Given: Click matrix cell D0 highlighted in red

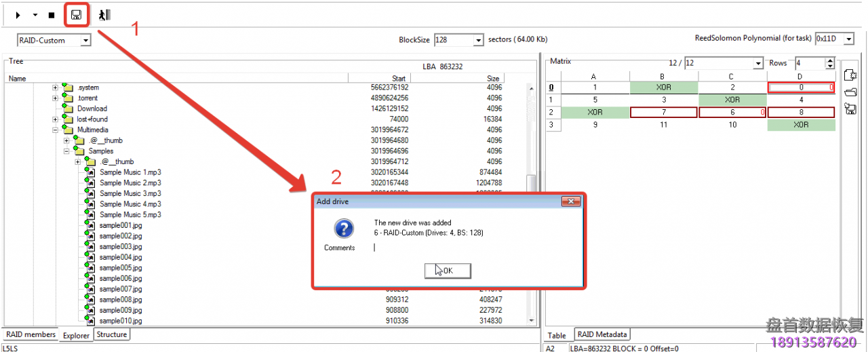Looking at the screenshot, I should pyautogui.click(x=801, y=87).
